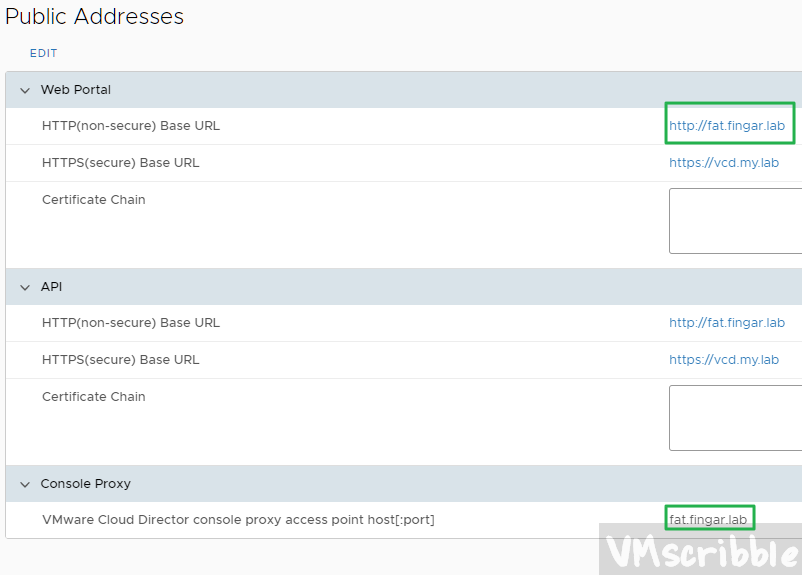
Task: Click the console proxy access point host label
Action: pyautogui.click(x=238, y=520)
